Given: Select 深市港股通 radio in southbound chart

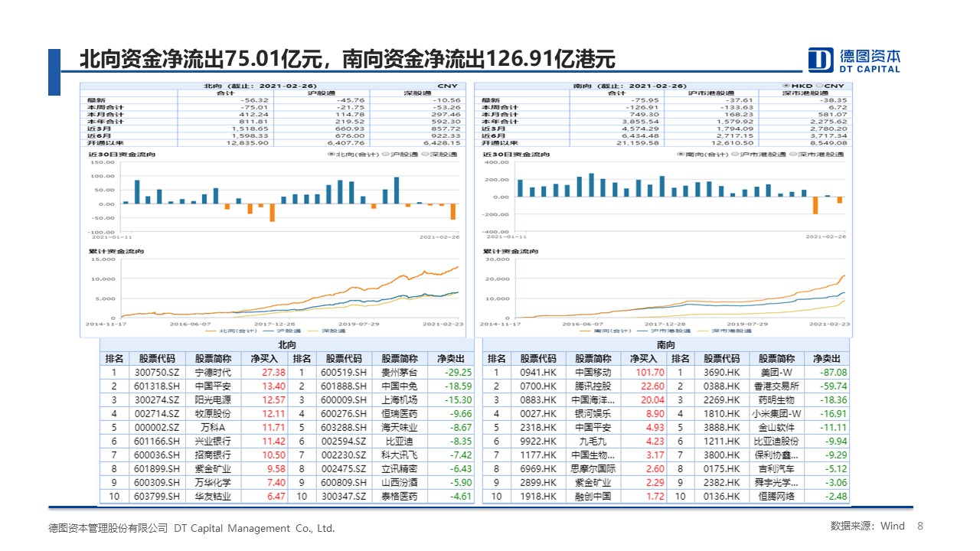Looking at the screenshot, I should [x=792, y=155].
